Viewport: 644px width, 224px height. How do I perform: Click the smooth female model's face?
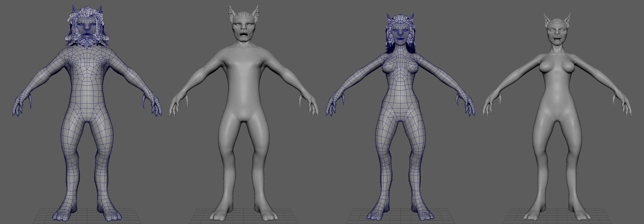tap(557, 34)
